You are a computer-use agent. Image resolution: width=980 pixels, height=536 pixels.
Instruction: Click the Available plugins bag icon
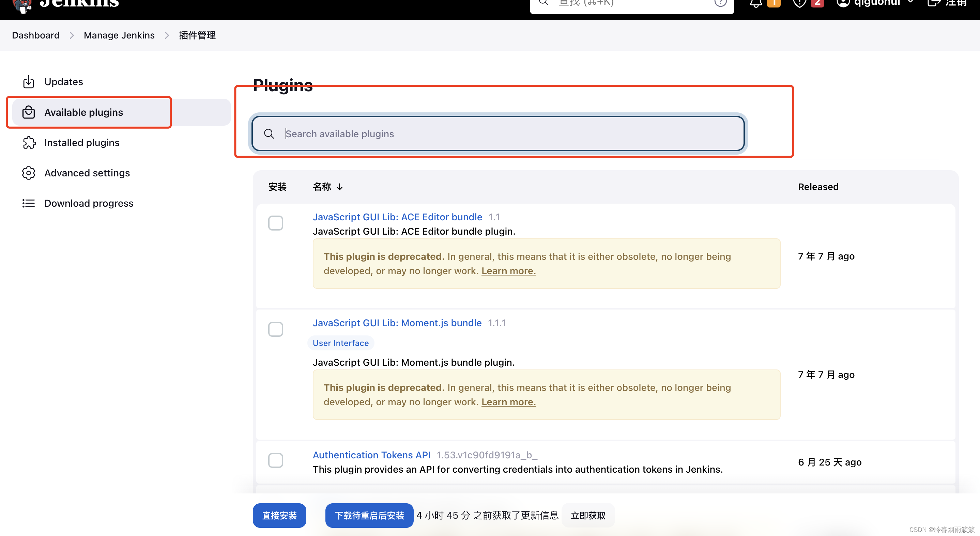pos(29,112)
